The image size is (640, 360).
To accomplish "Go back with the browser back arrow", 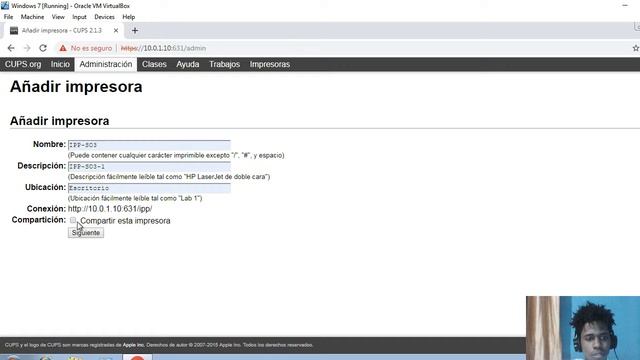I will click(11, 48).
